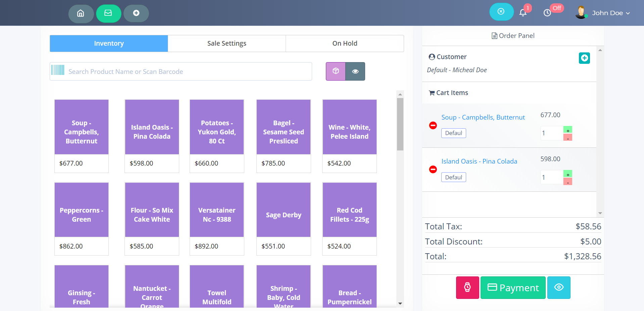This screenshot has width=644, height=311.
Task: Click the product search barcode field
Action: 188,72
